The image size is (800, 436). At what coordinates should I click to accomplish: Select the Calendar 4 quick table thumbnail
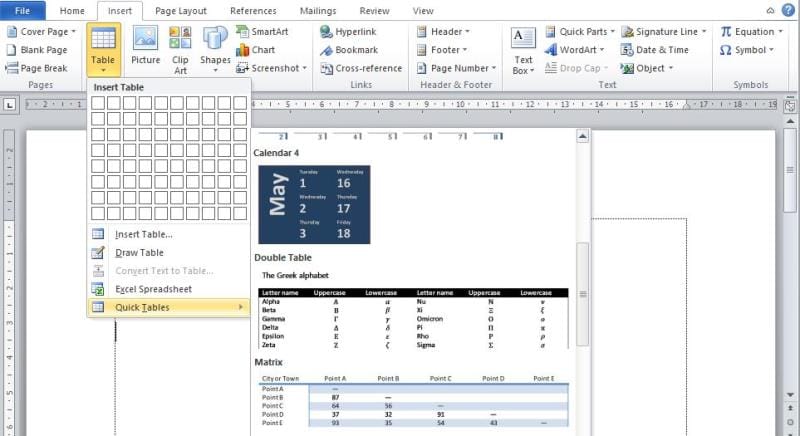tap(314, 205)
